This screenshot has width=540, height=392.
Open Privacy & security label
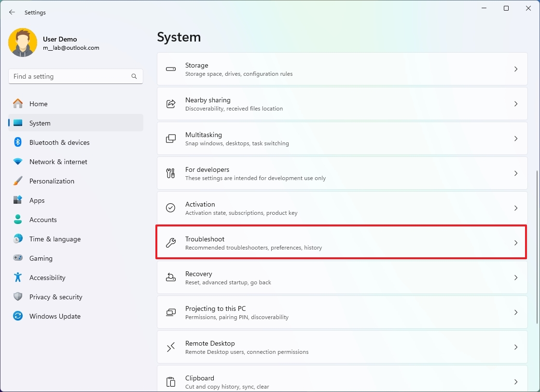[x=56, y=297]
